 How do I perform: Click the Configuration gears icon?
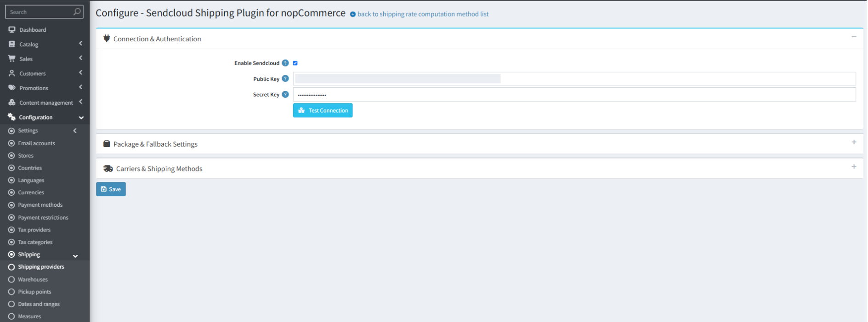(x=12, y=117)
